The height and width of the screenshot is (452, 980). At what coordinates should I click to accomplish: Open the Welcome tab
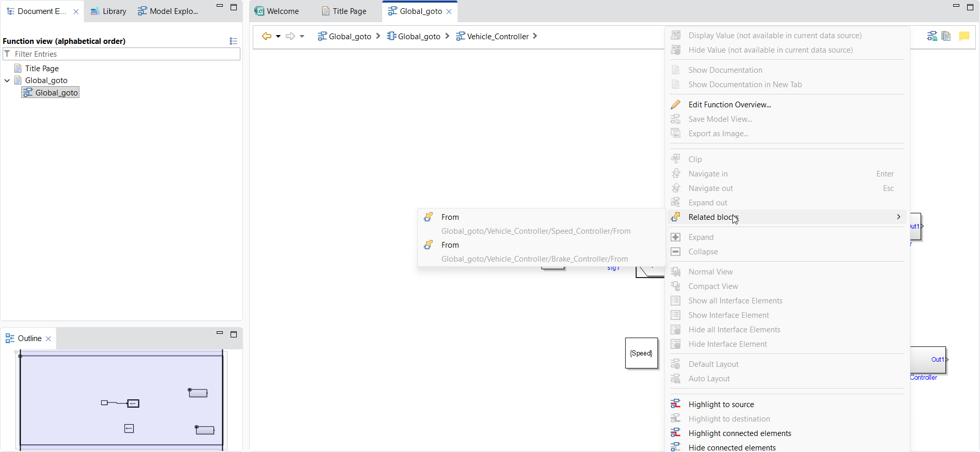click(x=277, y=11)
